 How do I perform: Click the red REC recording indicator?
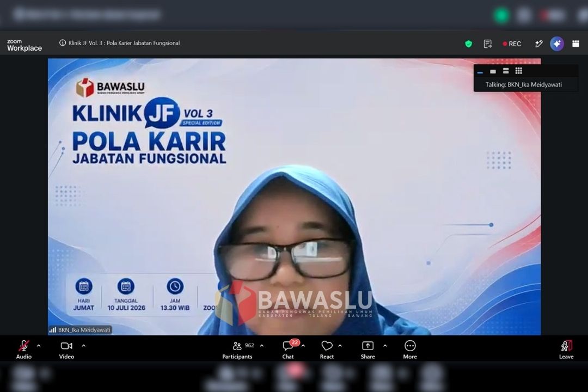(x=512, y=44)
